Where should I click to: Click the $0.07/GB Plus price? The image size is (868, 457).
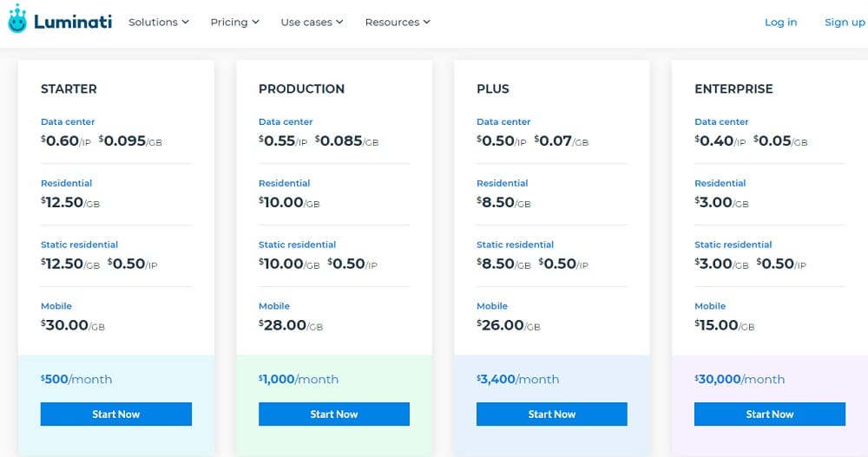click(562, 141)
